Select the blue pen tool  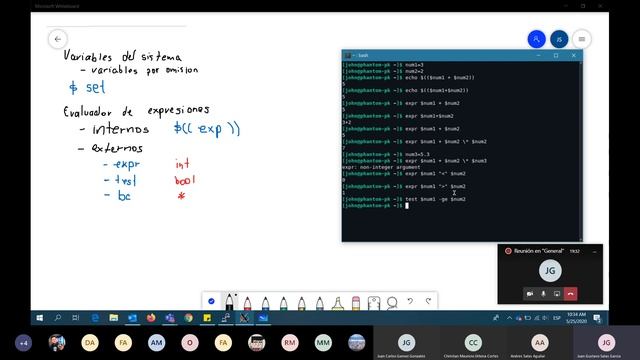[265, 303]
